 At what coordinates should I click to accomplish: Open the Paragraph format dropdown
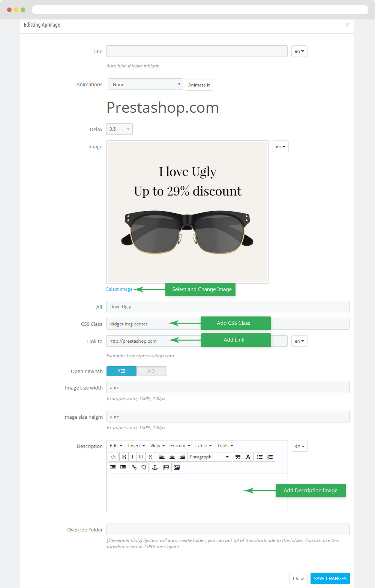click(209, 457)
